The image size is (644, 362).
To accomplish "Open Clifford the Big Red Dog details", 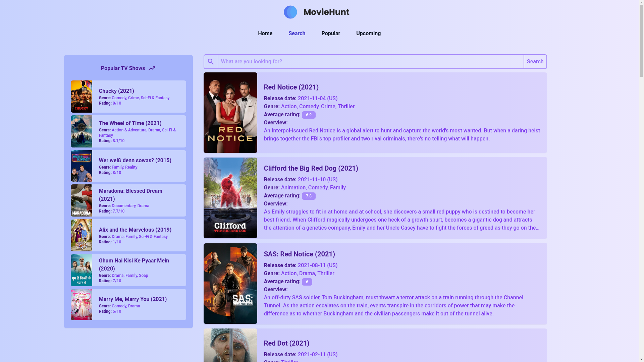I will pyautogui.click(x=311, y=168).
